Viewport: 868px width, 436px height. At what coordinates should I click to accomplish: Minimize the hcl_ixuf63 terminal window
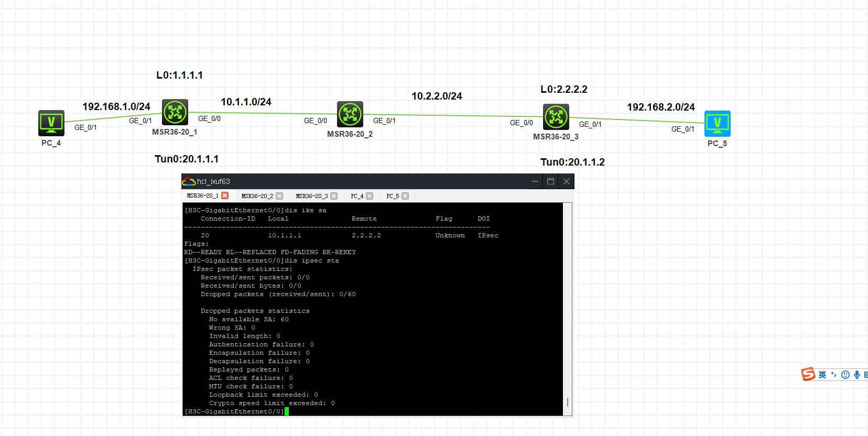[x=535, y=181]
